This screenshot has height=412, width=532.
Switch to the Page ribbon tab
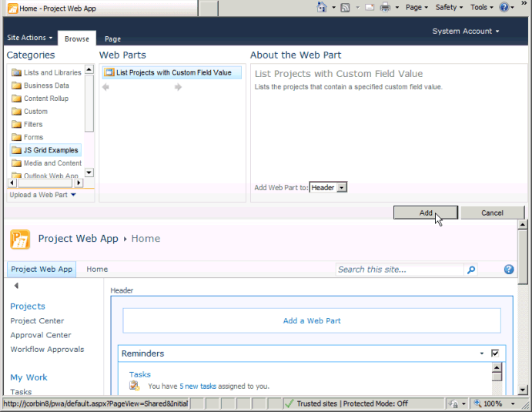tap(112, 39)
